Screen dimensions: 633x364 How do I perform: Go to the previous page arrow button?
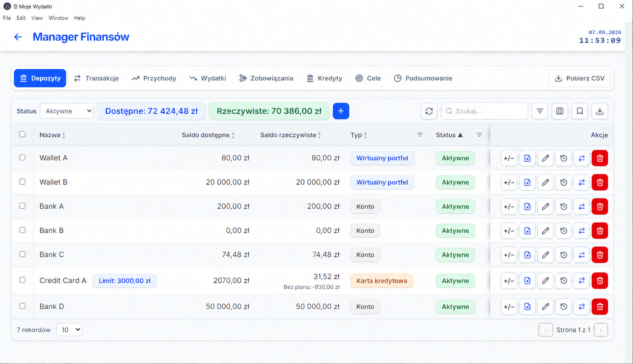[546, 330]
